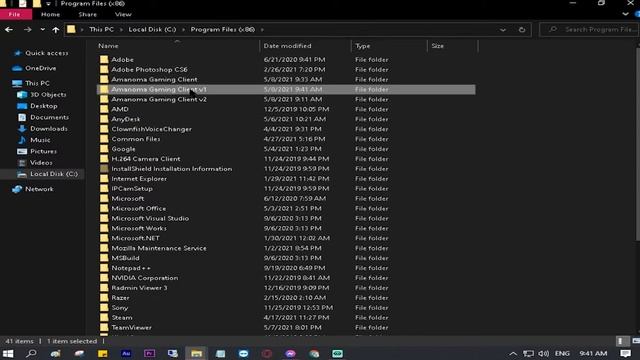This screenshot has height=360, width=640.
Task: Open Music in the sidebar
Action: [34, 140]
